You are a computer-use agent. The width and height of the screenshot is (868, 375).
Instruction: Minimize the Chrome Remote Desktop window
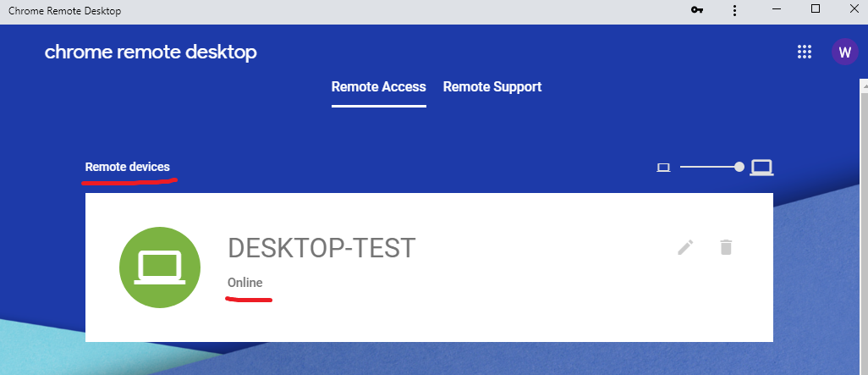point(776,8)
